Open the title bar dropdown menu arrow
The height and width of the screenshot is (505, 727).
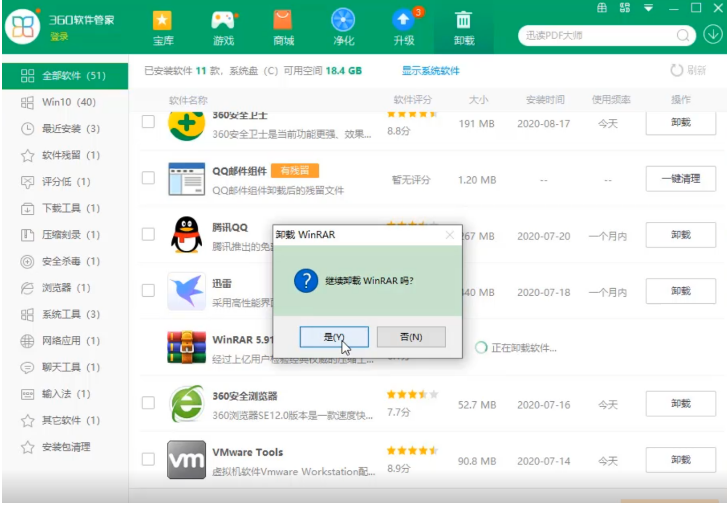pyautogui.click(x=648, y=8)
